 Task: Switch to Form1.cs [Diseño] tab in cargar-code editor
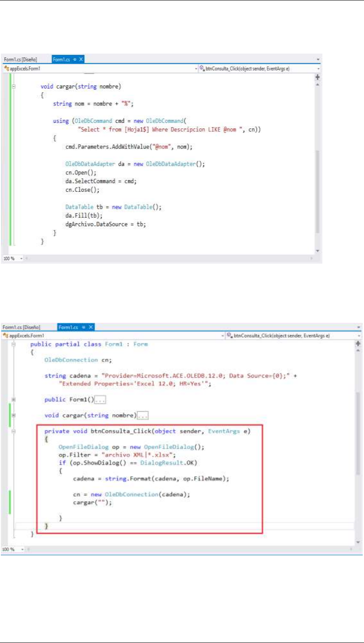click(21, 60)
